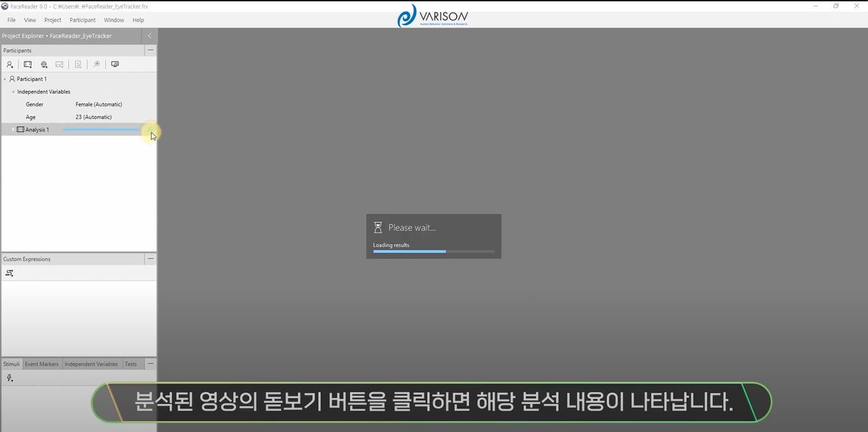The height and width of the screenshot is (432, 868).
Task: Open the Participant menu
Action: coord(82,20)
